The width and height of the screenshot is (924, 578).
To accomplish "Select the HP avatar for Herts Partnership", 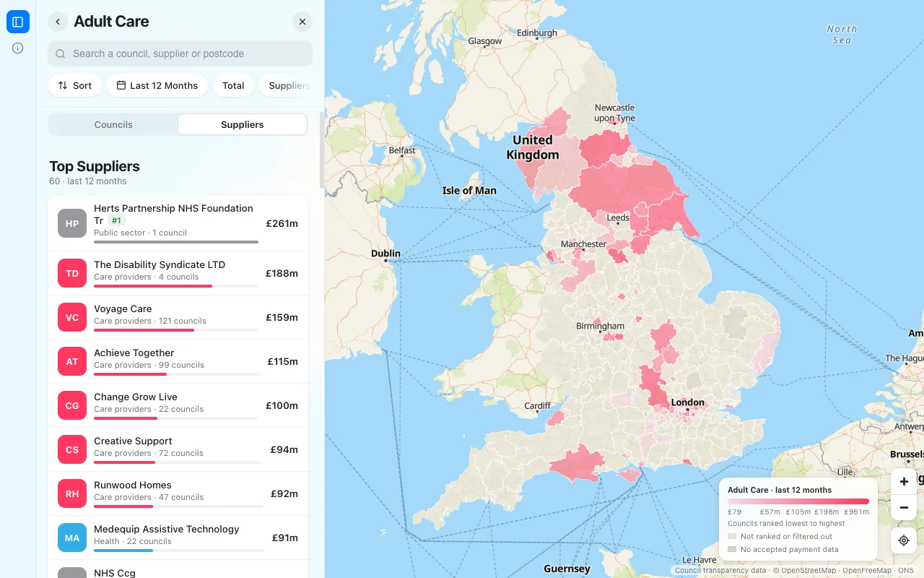I will coord(72,223).
